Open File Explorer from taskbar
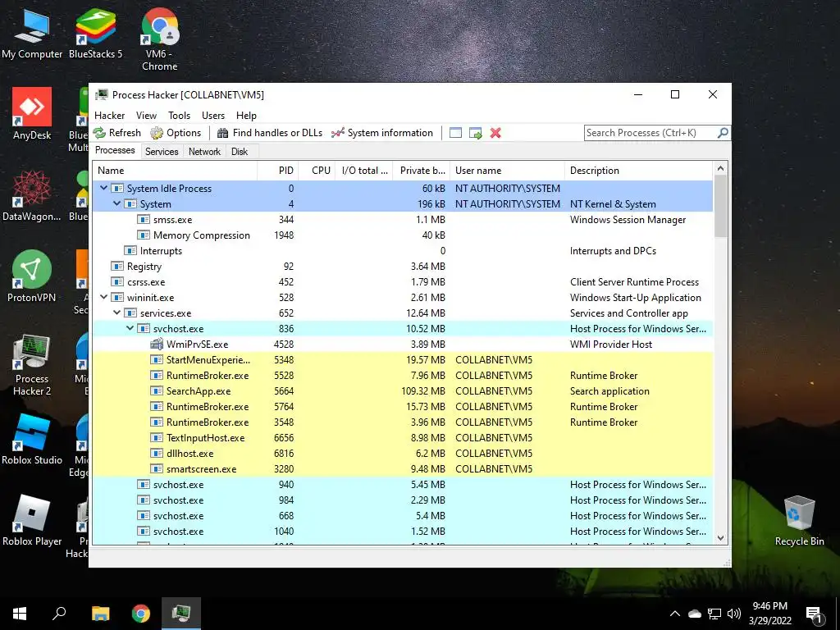The image size is (840, 630). pyautogui.click(x=100, y=614)
